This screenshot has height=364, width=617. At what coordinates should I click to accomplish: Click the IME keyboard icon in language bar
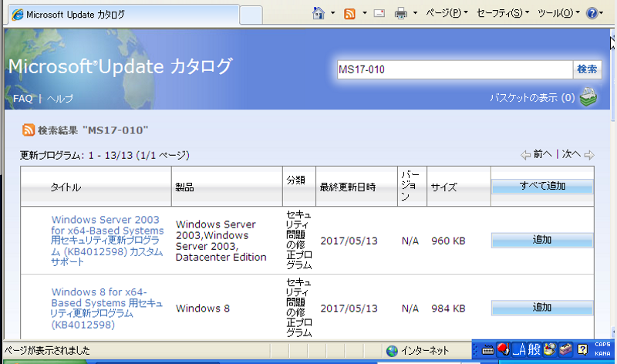488,350
